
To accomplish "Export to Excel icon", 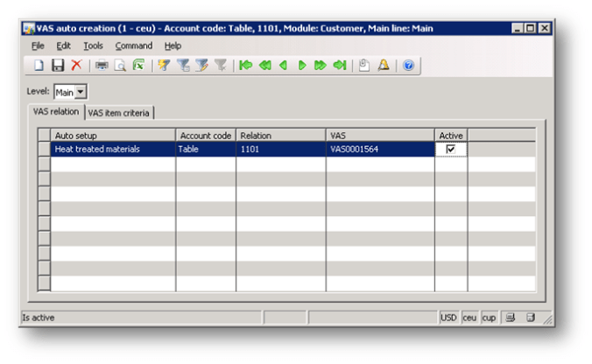I will (x=138, y=66).
